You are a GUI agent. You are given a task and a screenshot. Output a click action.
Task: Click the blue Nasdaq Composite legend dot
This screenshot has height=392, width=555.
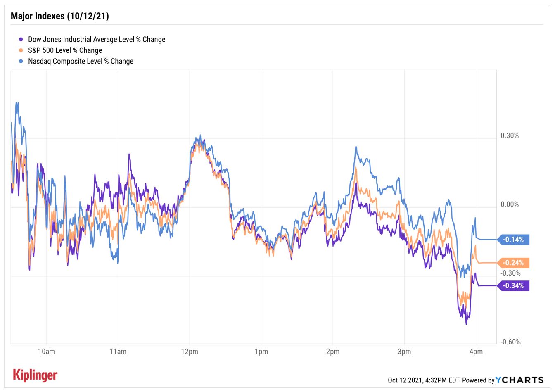click(21, 62)
